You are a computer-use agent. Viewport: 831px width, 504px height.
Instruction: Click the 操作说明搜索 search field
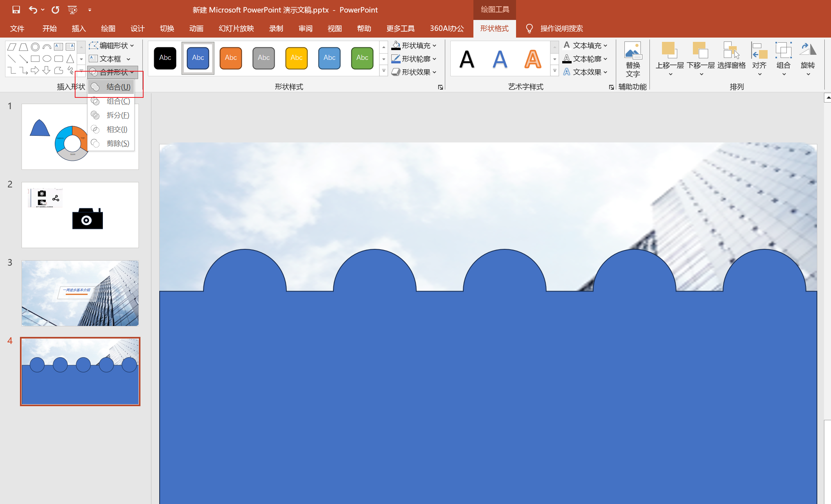561,29
